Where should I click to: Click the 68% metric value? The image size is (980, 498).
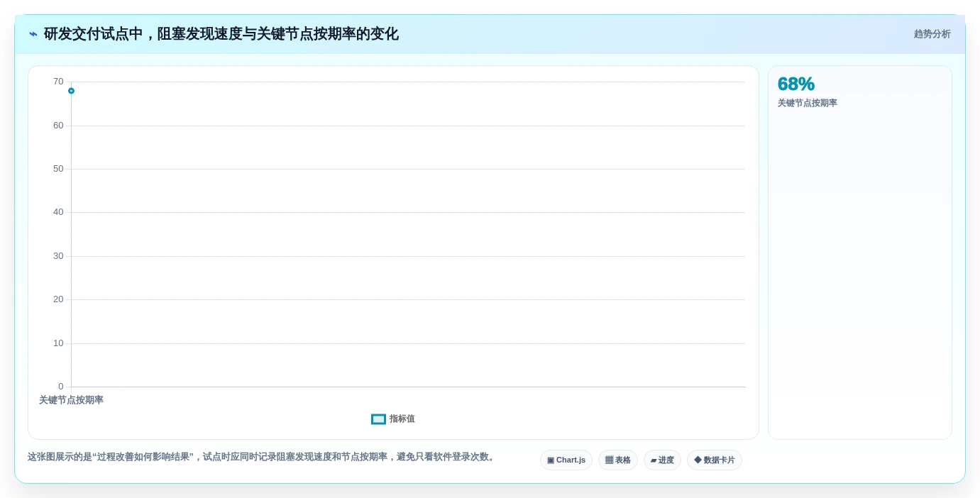coord(795,84)
